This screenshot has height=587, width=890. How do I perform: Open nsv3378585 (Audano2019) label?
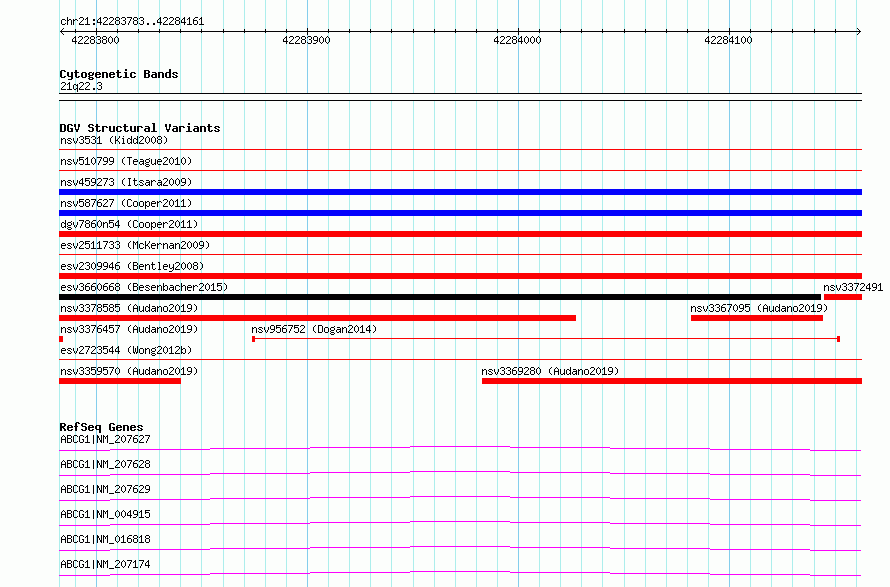[129, 308]
